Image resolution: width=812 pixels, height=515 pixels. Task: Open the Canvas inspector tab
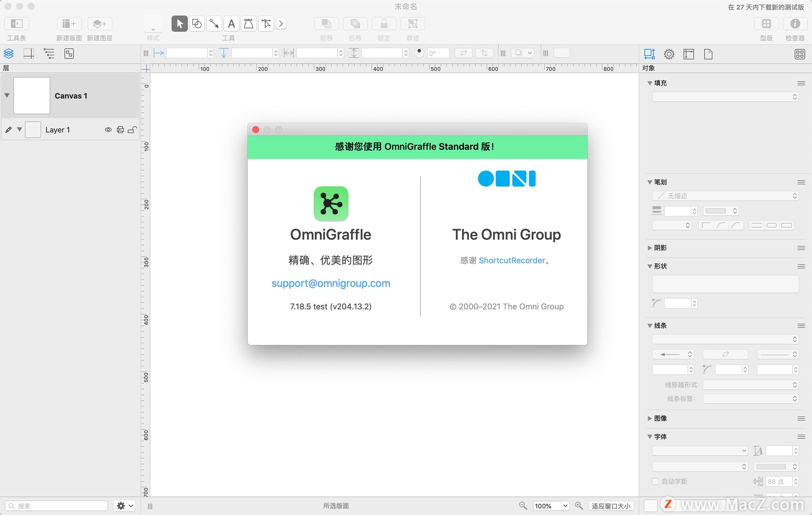689,54
